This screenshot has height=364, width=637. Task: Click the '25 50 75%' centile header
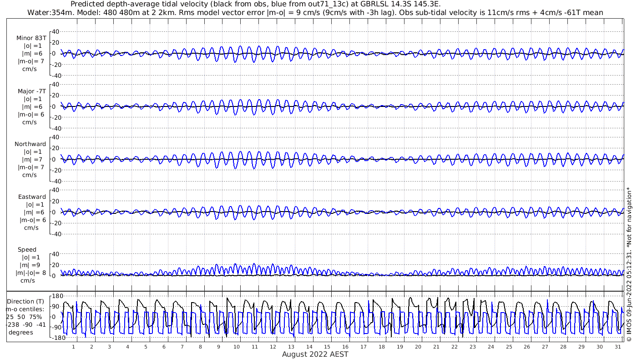coord(24,317)
